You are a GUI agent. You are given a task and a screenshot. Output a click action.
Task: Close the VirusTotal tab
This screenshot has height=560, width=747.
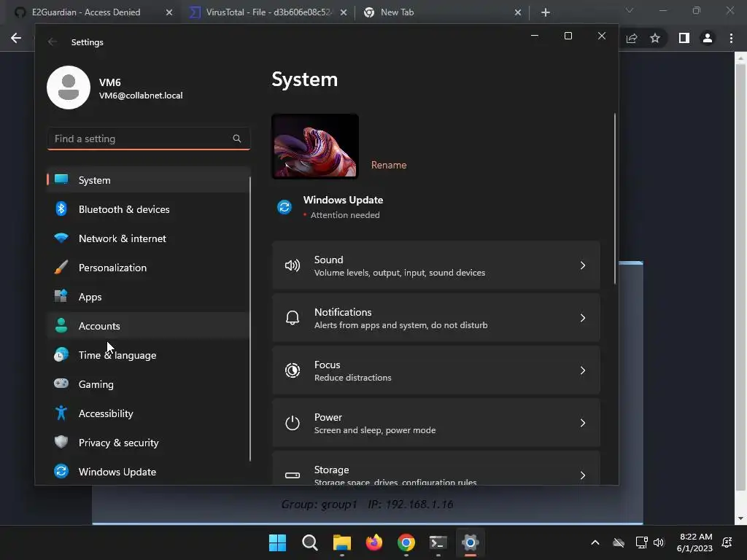tap(344, 12)
